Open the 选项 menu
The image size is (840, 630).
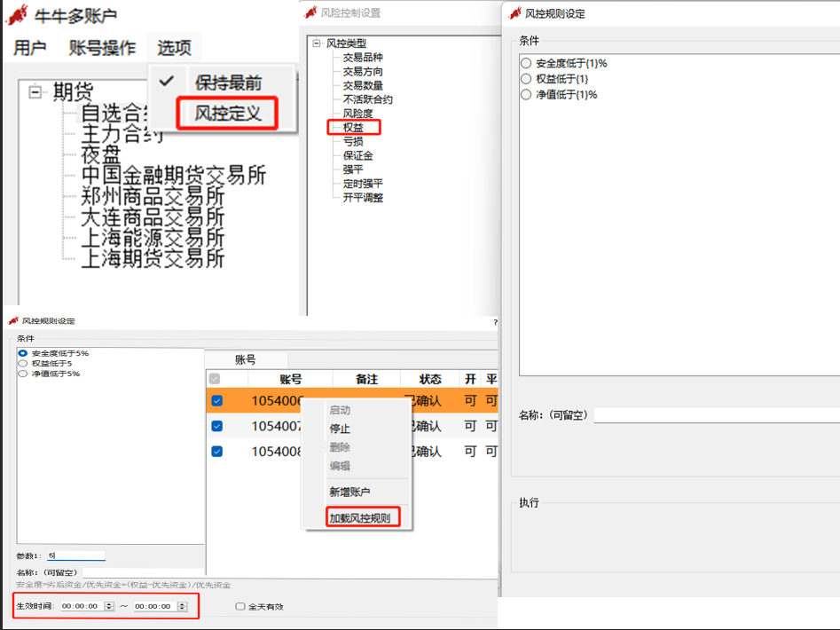click(x=174, y=48)
